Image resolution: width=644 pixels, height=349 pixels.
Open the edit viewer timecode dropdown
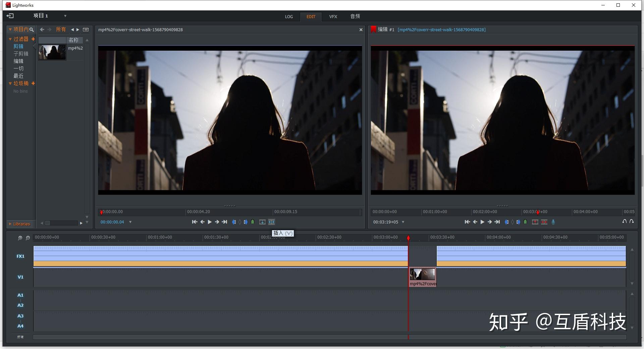tap(403, 222)
